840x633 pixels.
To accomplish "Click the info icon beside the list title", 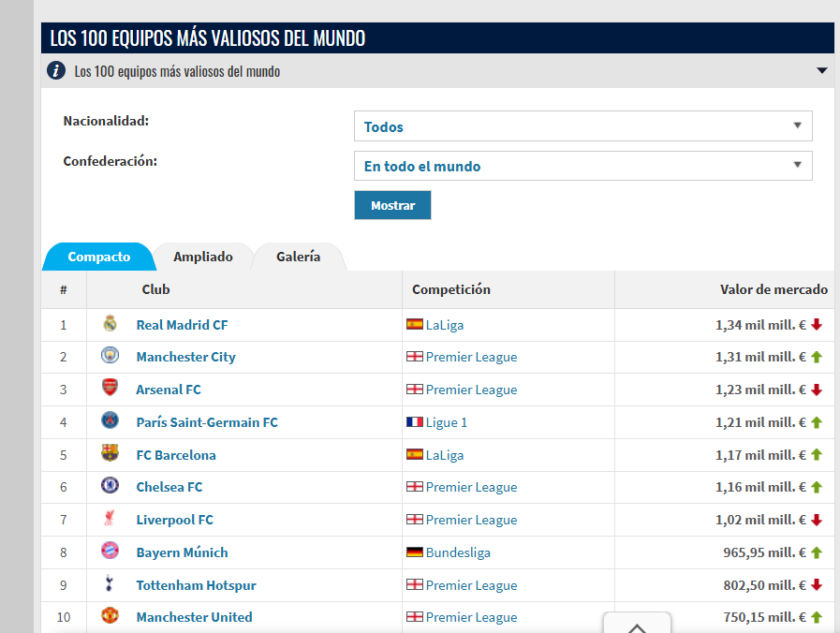I will [x=55, y=70].
